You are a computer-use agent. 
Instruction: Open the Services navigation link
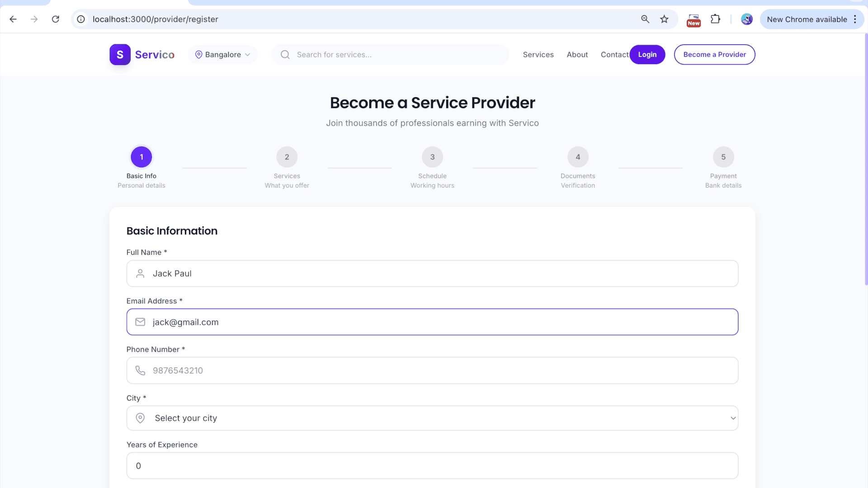(538, 55)
